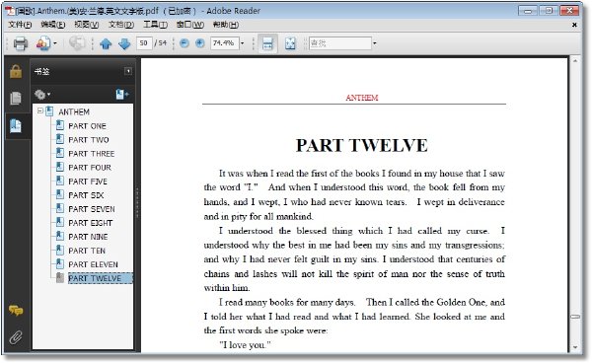
Task: Click the new bookmark icon
Action: coord(122,94)
